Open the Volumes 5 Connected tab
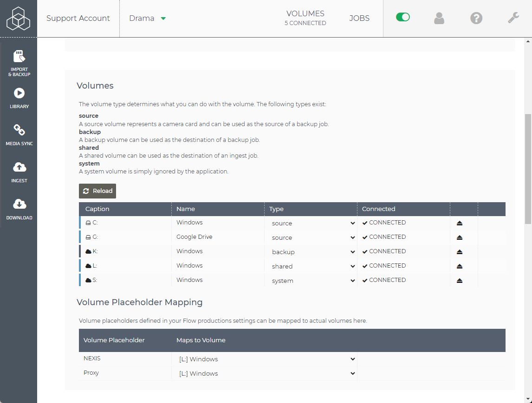 pyautogui.click(x=305, y=18)
